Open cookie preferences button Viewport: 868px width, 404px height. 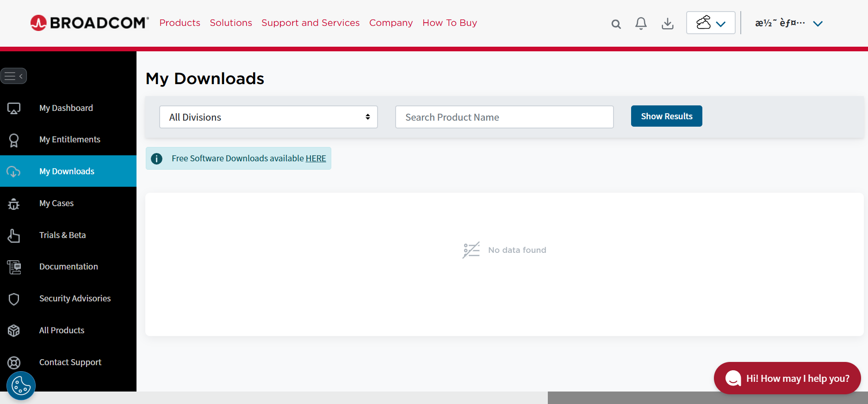[21, 386]
